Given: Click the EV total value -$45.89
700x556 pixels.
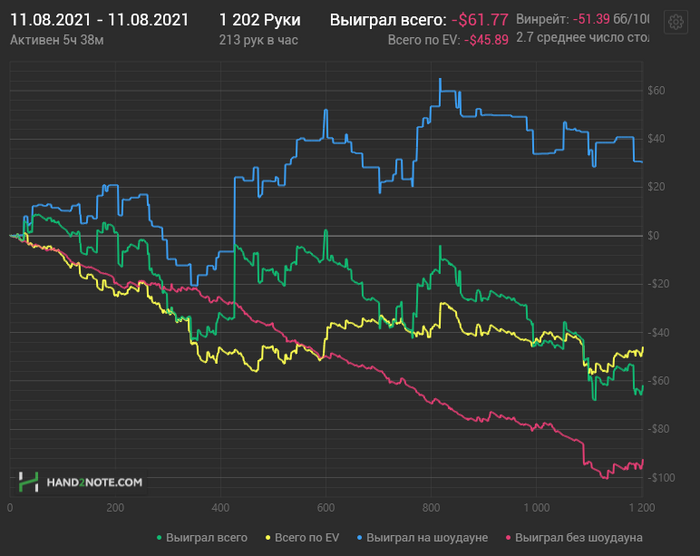Looking at the screenshot, I should click(x=486, y=40).
